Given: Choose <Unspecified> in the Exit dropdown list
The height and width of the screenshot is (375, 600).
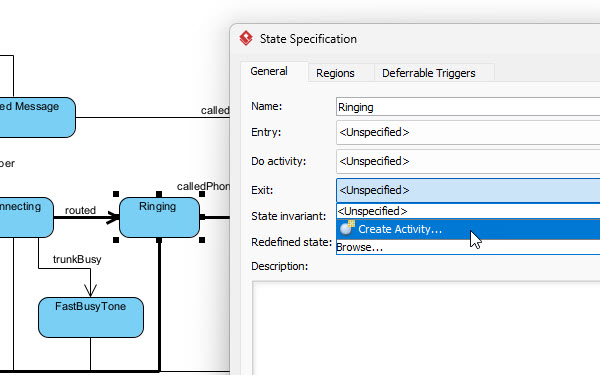Looking at the screenshot, I should (468, 211).
